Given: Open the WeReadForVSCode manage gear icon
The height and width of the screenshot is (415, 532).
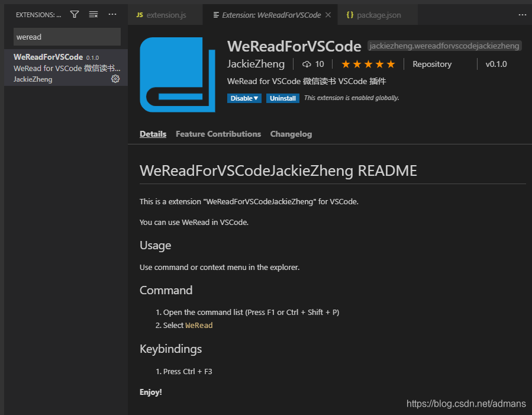Looking at the screenshot, I should tap(115, 79).
